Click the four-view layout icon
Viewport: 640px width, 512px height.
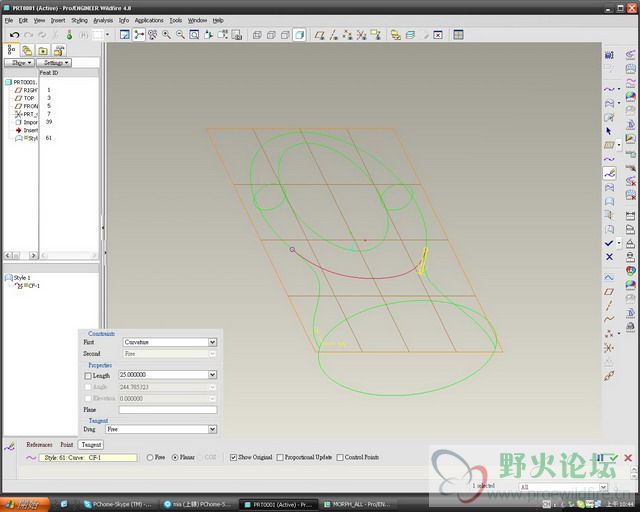pyautogui.click(x=458, y=35)
